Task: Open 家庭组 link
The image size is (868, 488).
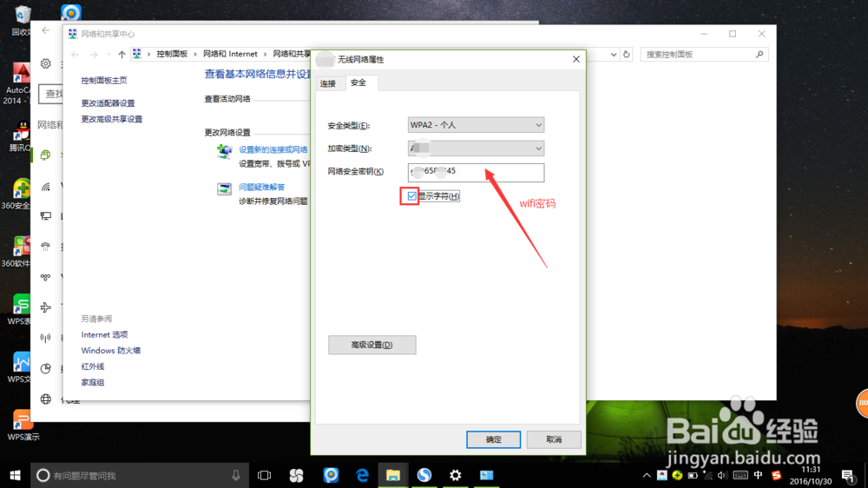Action: [x=93, y=383]
